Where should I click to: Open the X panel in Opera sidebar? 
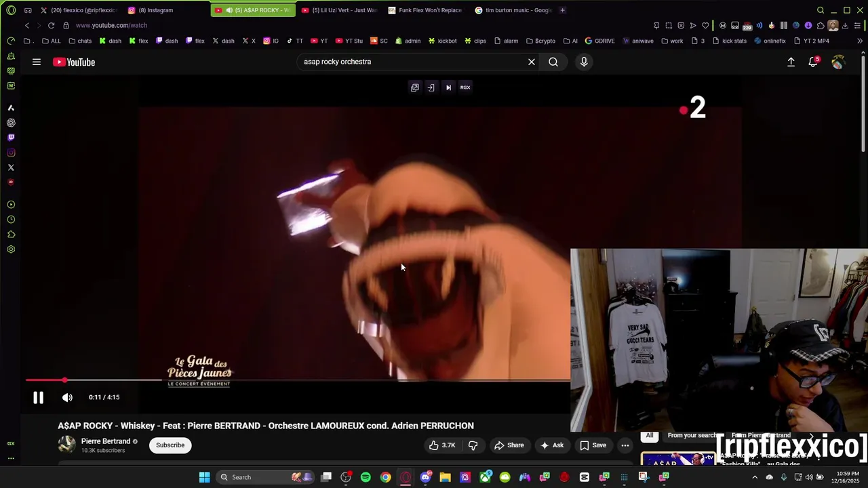(x=11, y=167)
